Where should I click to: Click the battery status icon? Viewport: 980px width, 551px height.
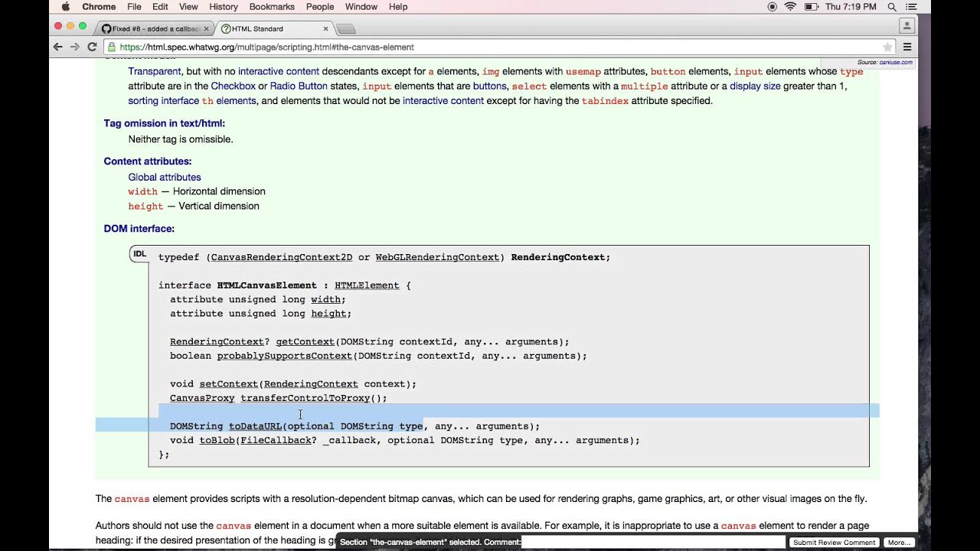coord(812,7)
